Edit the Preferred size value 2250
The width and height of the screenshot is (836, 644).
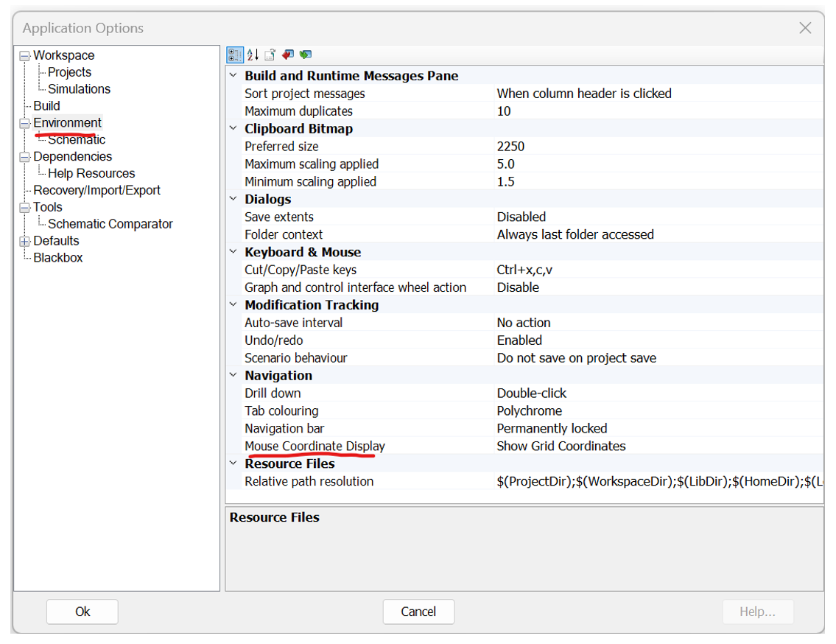[511, 147]
